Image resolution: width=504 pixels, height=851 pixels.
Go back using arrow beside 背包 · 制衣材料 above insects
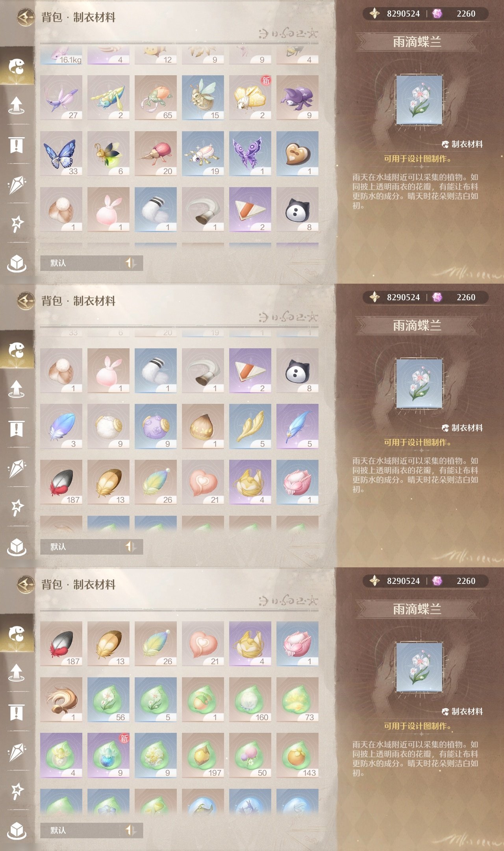click(x=26, y=17)
